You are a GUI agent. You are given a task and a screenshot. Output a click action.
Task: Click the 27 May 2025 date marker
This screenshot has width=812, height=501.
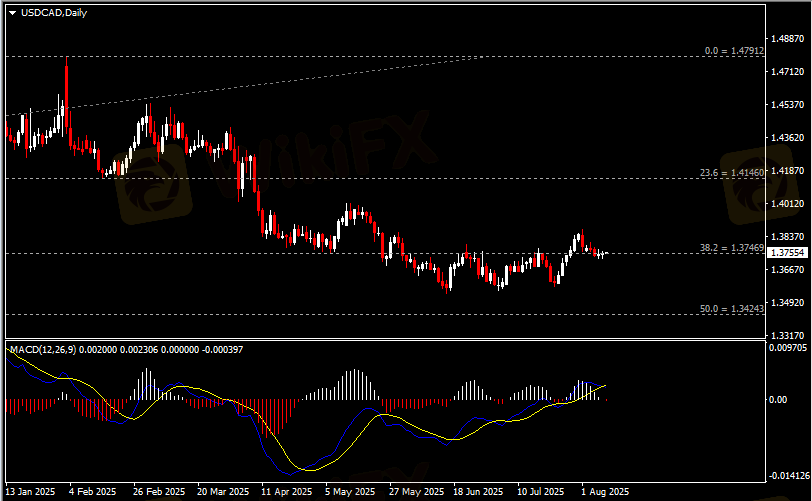pos(416,491)
